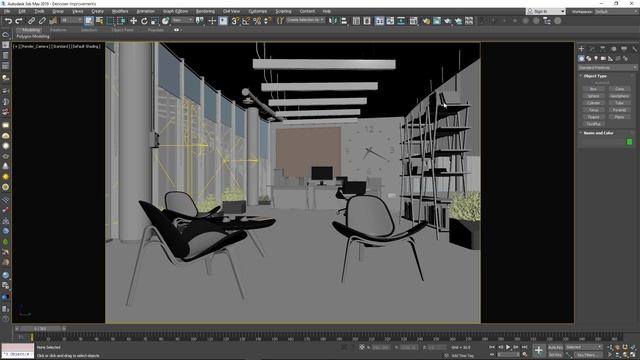The height and width of the screenshot is (360, 640).
Task: Open Edit Named Selection Sets
Action: tap(280, 21)
